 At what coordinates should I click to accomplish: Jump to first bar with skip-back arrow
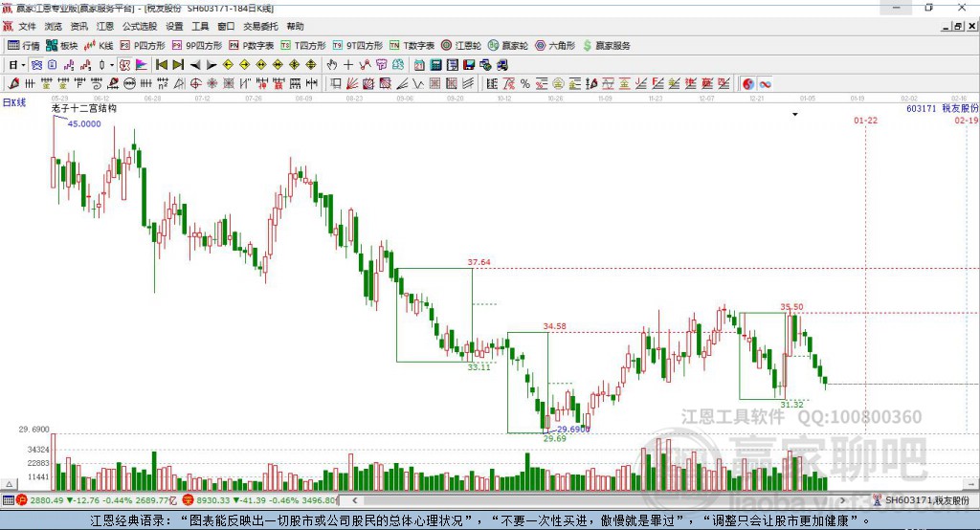point(162,64)
